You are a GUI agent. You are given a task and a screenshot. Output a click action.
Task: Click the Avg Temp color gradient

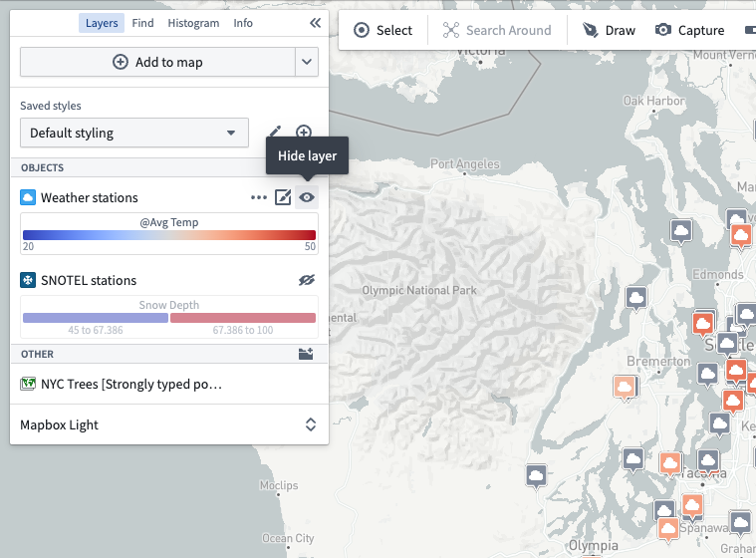click(169, 235)
